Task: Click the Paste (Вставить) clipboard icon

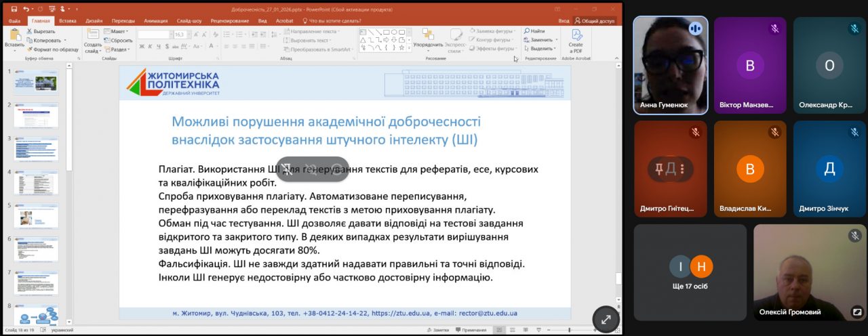Action: tap(14, 35)
